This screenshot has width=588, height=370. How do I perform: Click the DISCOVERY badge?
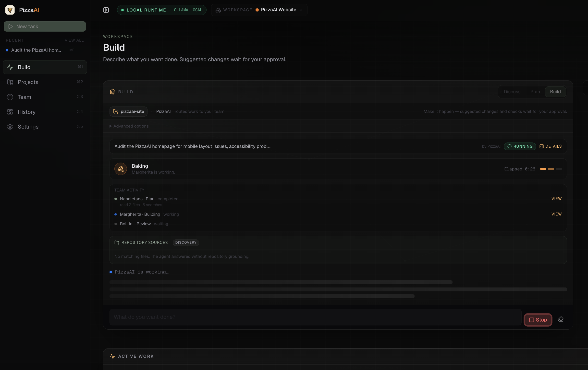click(186, 243)
